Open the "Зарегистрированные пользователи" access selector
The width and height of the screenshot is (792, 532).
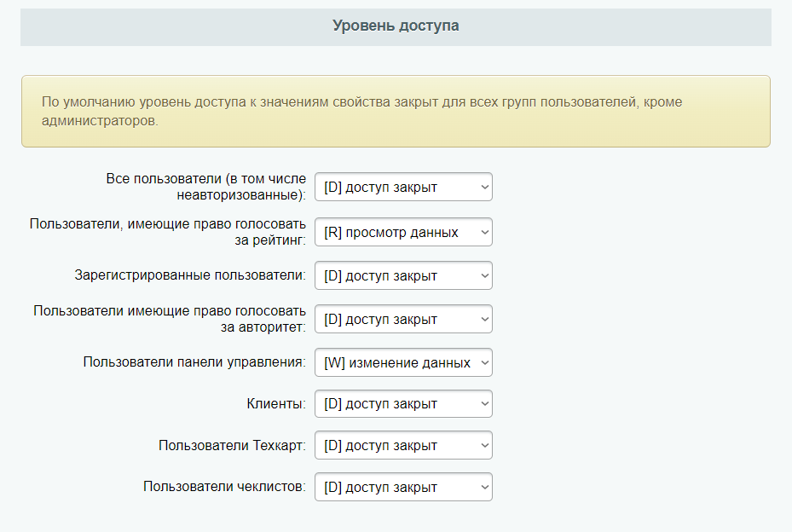(x=402, y=275)
